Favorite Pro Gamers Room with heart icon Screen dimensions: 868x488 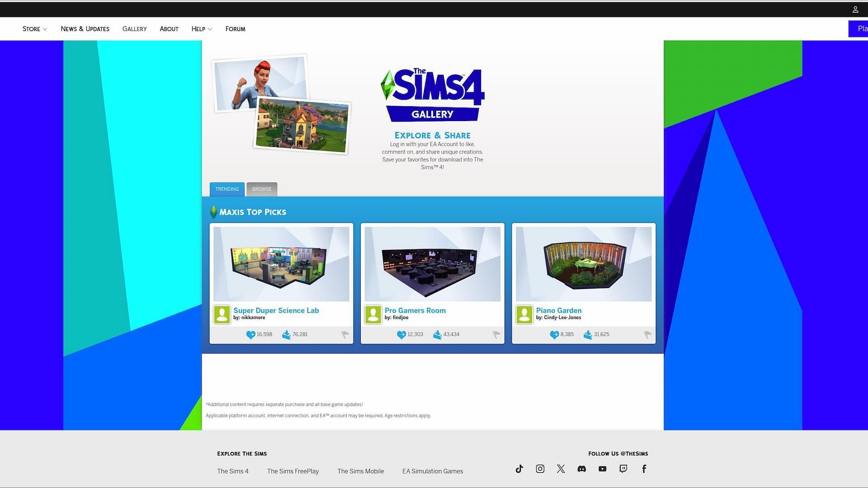tap(401, 335)
